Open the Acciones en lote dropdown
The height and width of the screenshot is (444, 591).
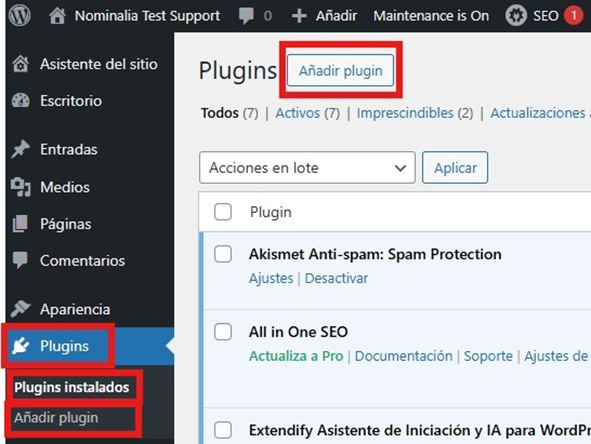coord(307,168)
